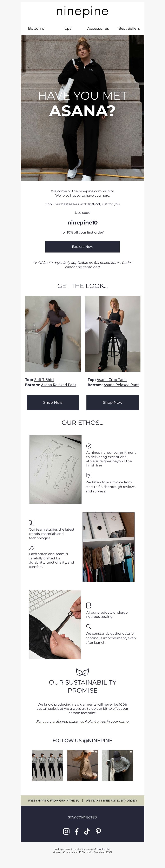This screenshot has width=165, height=868.
Task: Click the ninepine logo at top
Action: point(82,12)
